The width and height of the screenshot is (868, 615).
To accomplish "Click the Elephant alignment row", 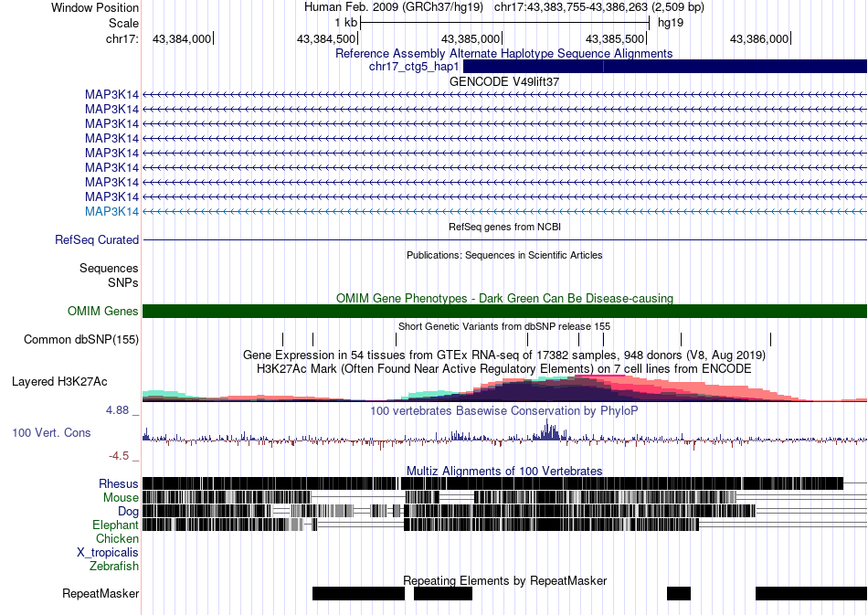I will (x=504, y=525).
